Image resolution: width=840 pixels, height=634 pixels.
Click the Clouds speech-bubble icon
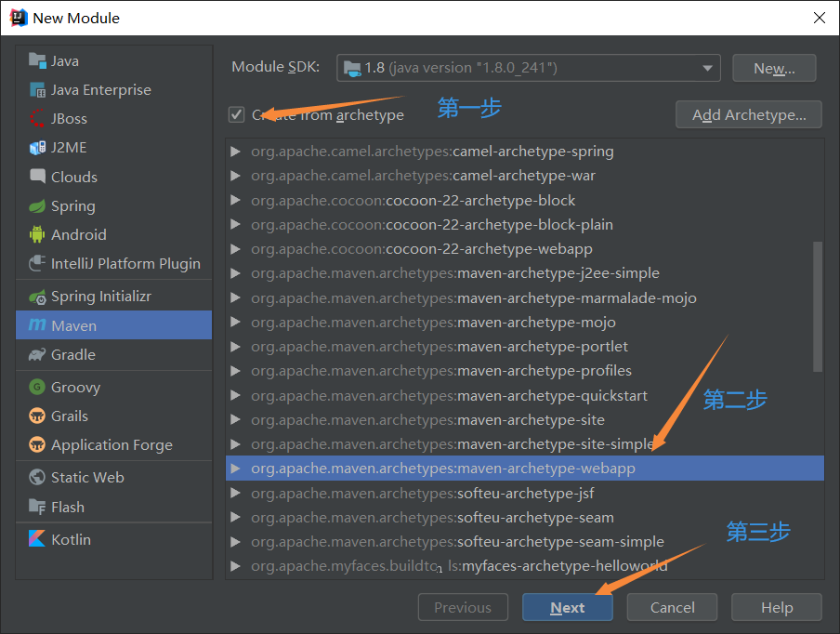click(37, 177)
